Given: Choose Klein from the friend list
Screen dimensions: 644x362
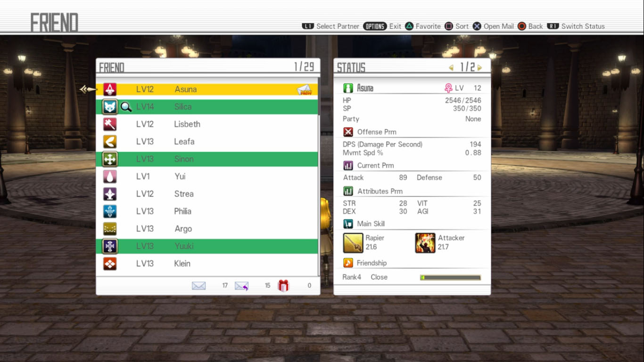Looking at the screenshot, I should click(182, 263).
